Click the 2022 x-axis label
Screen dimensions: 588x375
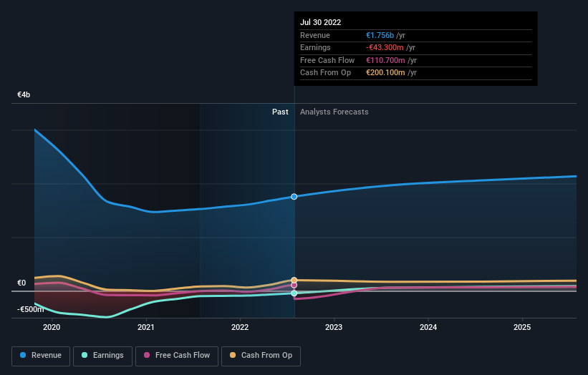(x=240, y=327)
